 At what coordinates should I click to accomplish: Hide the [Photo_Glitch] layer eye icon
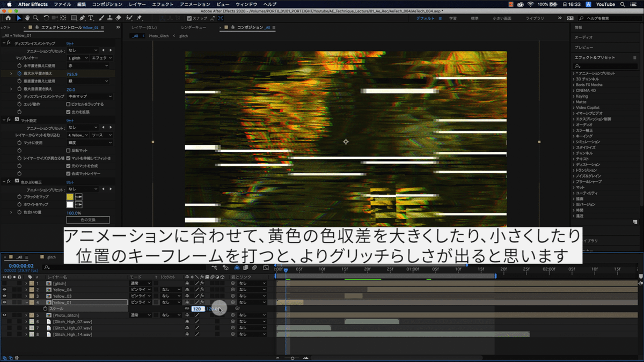pos(4,315)
